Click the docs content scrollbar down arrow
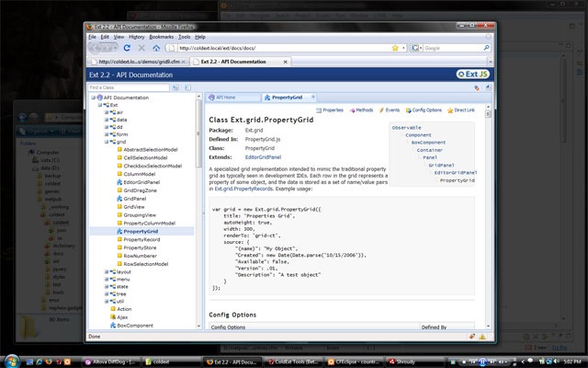This screenshot has height=368, width=588. pyautogui.click(x=488, y=327)
